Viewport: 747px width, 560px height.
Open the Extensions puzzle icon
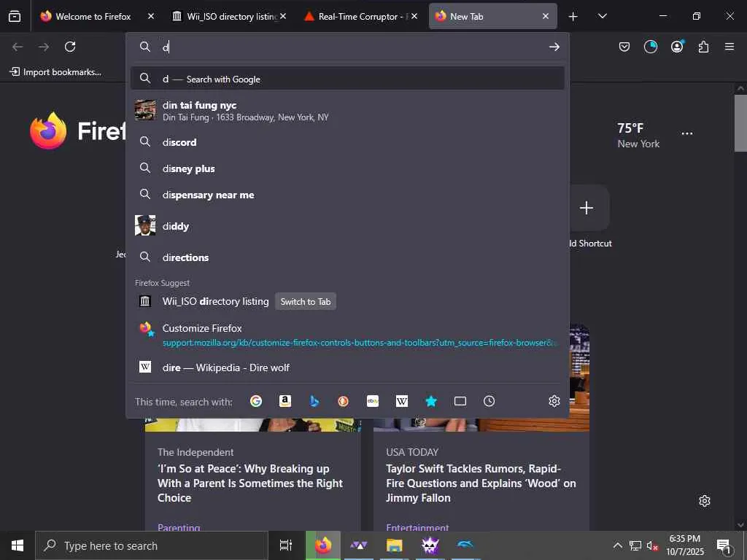tap(703, 47)
